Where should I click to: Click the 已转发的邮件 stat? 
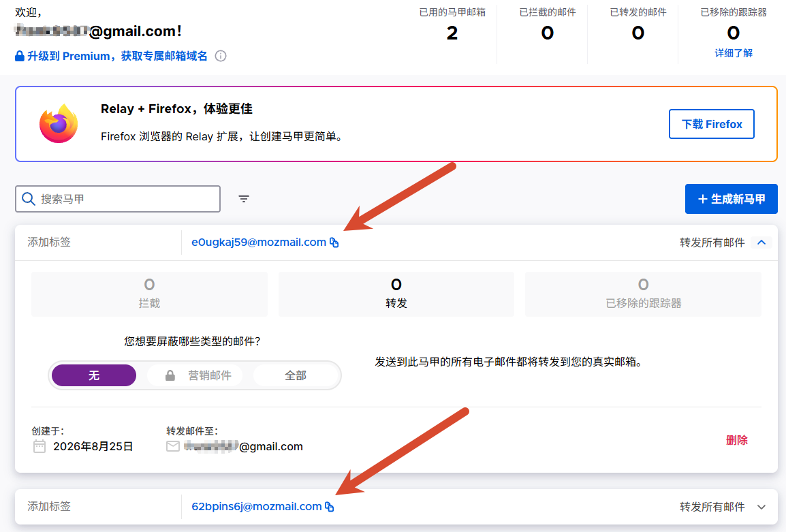point(638,24)
